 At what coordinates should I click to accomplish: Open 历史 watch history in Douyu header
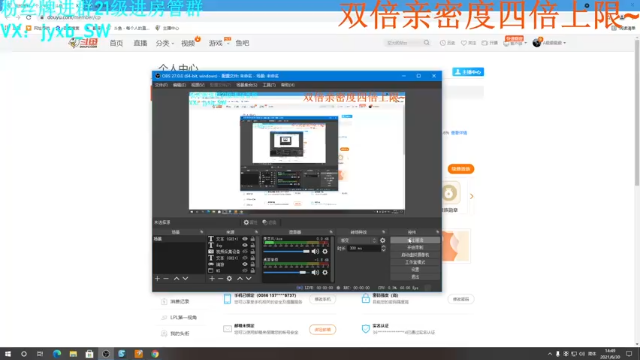pyautogui.click(x=447, y=42)
